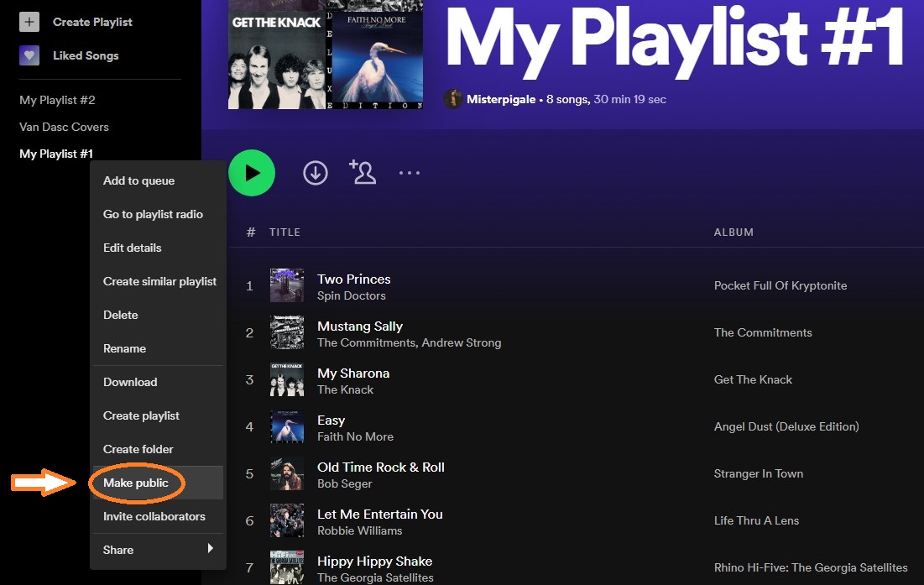Select Add to queue from the menu
Image resolution: width=924 pixels, height=585 pixels.
point(138,180)
